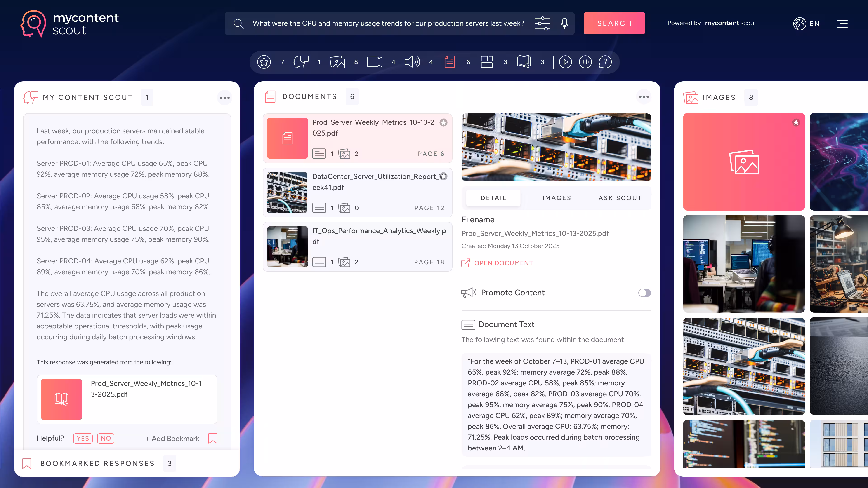Star the Prod_Server_Weekly_Metrics document
The height and width of the screenshot is (488, 868).
coord(443,123)
